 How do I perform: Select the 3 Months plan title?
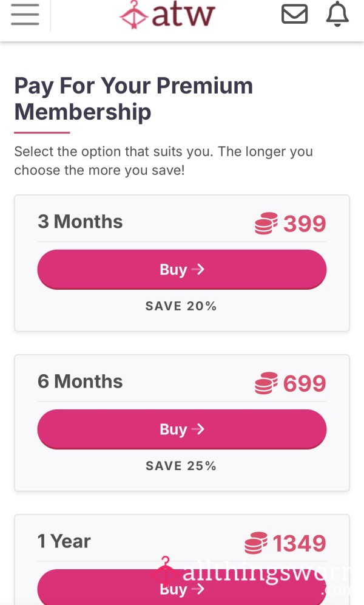[80, 222]
